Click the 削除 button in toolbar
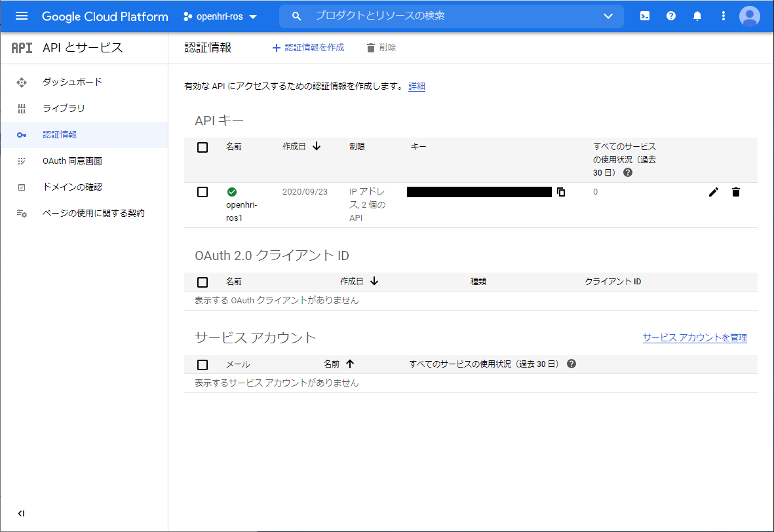The width and height of the screenshot is (774, 532). coord(381,47)
